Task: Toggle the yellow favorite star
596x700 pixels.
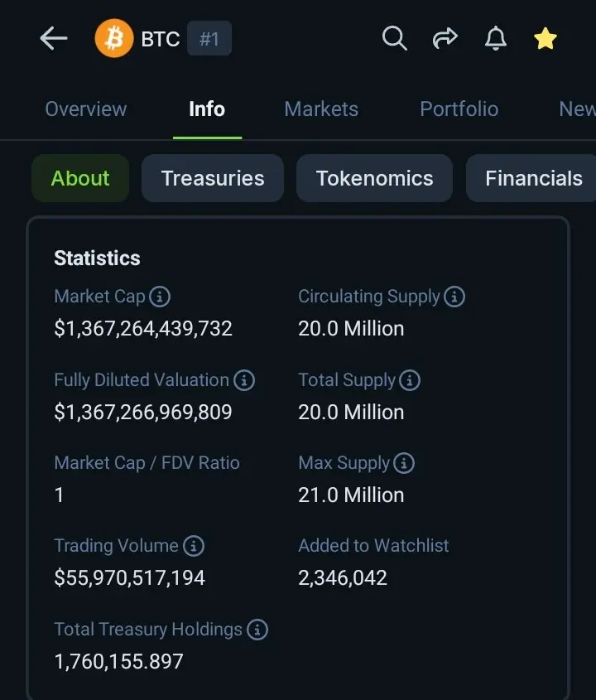Action: tap(546, 38)
